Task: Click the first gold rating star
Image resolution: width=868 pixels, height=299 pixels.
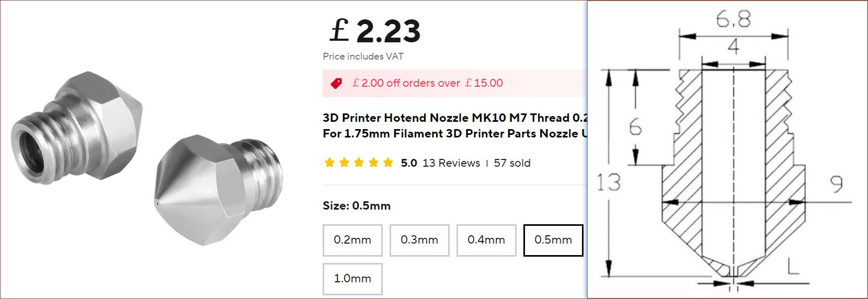Action: 329,163
